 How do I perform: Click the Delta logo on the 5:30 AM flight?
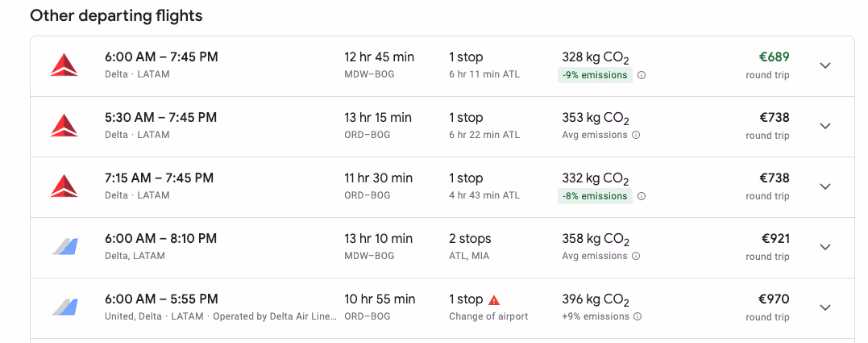(64, 126)
